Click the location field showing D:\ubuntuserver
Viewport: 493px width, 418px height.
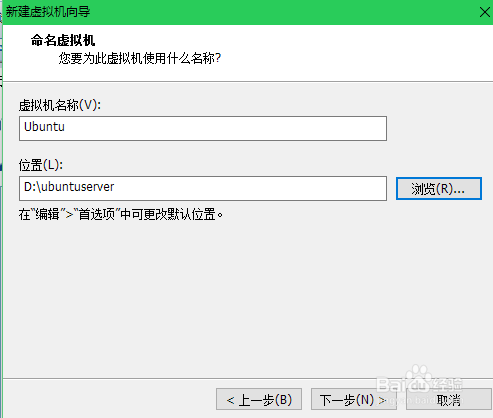[x=203, y=188]
